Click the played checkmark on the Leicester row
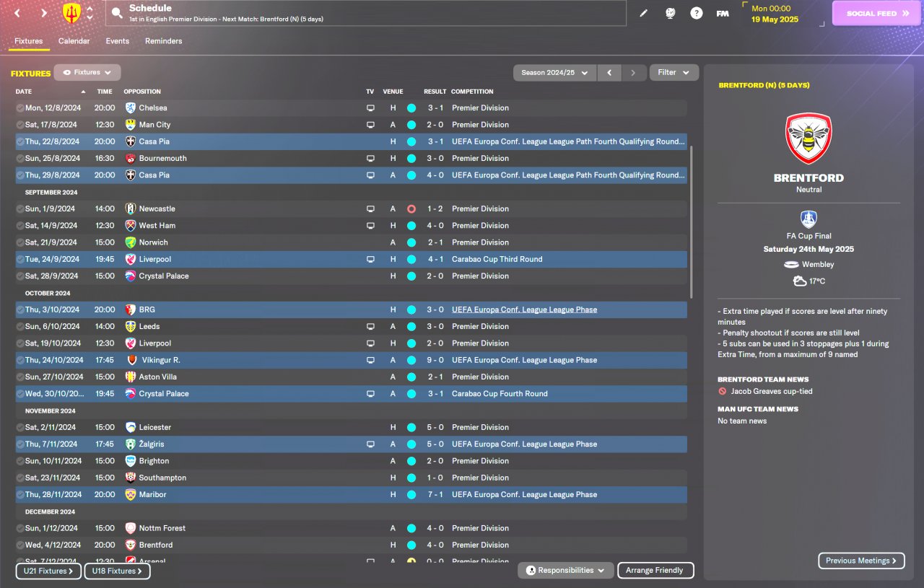924x588 pixels. pyautogui.click(x=20, y=427)
